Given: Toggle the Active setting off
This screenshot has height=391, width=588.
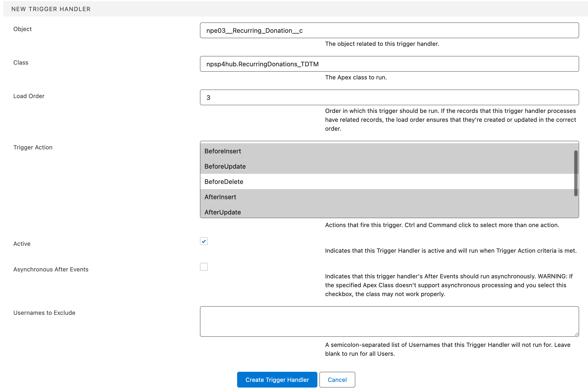Looking at the screenshot, I should pos(204,241).
